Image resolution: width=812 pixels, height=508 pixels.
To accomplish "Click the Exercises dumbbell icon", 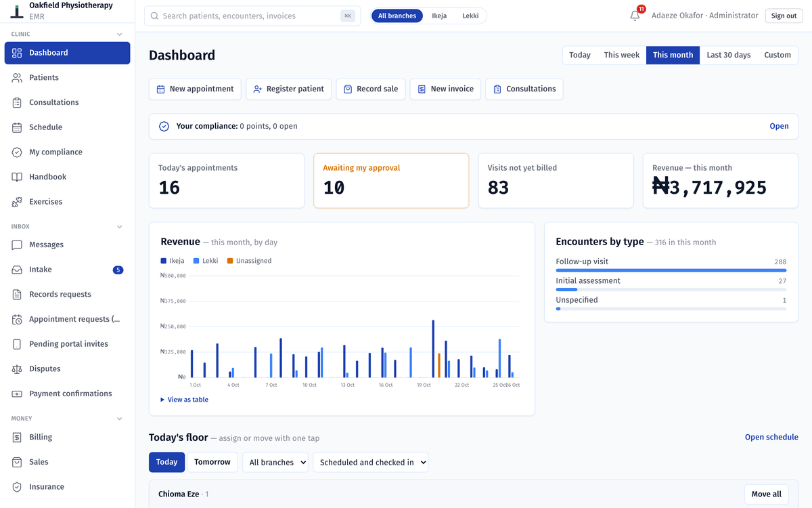I will [x=17, y=202].
